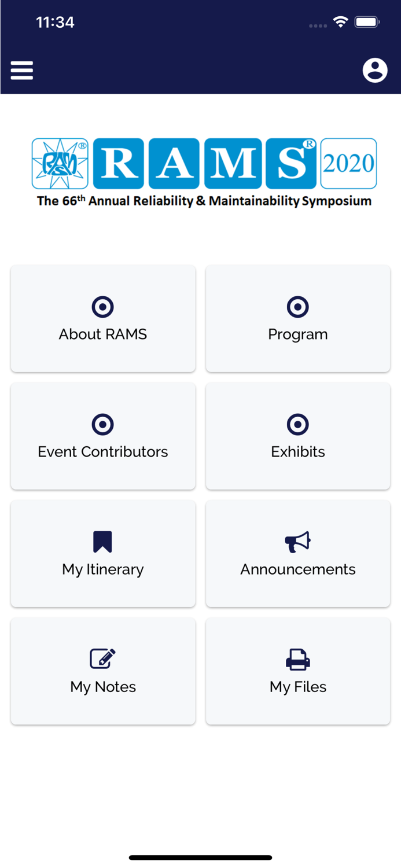Viewport: 401px width, 868px height.
Task: Tap the My Files printer icon
Action: pyautogui.click(x=298, y=659)
